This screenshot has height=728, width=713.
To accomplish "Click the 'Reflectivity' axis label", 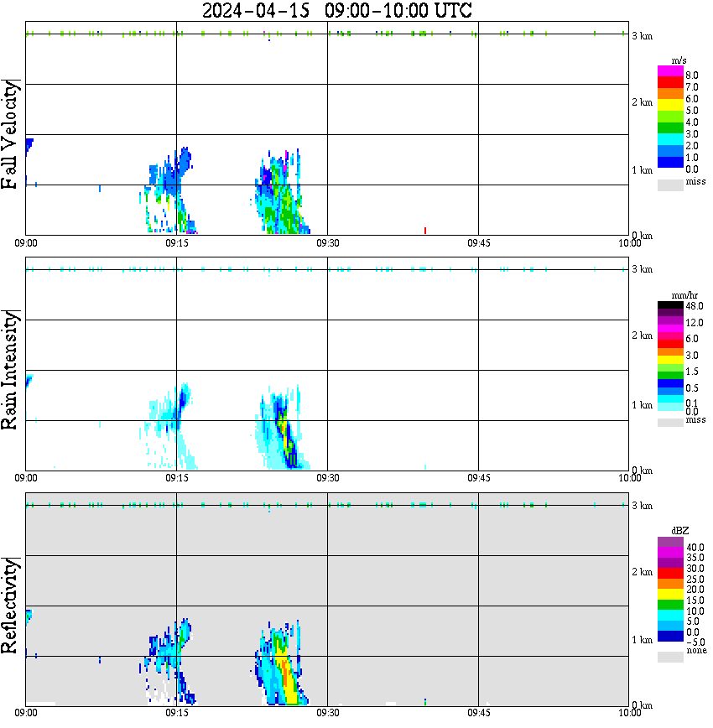I will pyautogui.click(x=9, y=606).
